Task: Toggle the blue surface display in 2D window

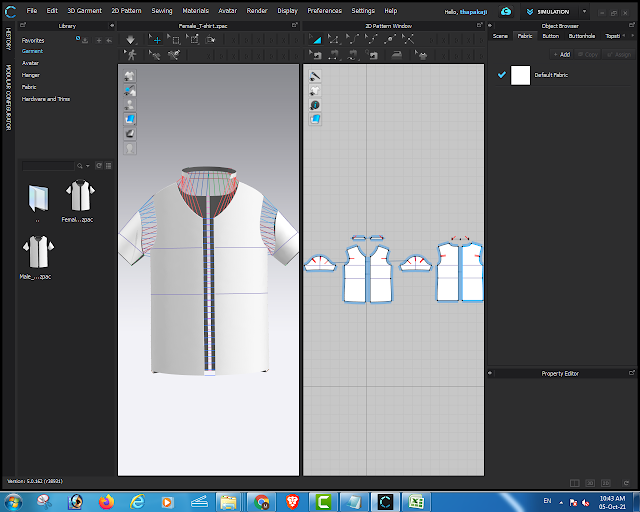Action: tap(315, 119)
